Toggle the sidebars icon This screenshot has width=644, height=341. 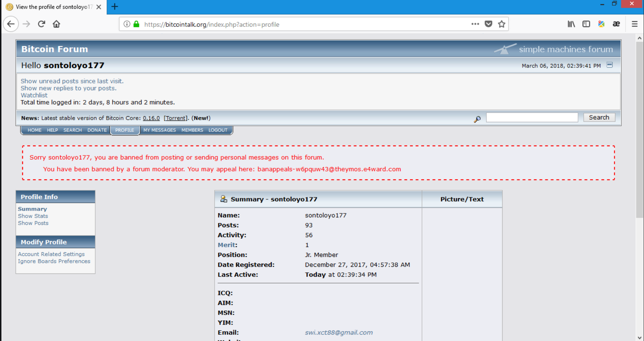[586, 24]
